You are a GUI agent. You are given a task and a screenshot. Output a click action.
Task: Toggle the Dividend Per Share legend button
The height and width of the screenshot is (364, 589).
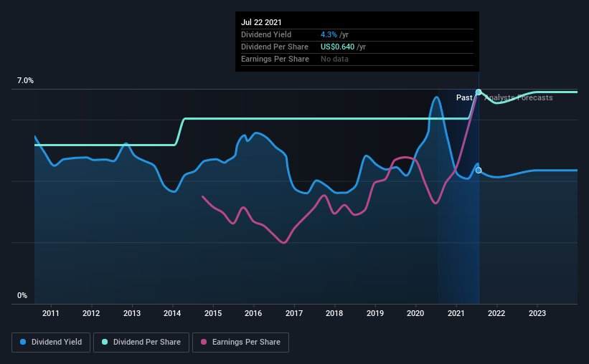click(x=141, y=343)
